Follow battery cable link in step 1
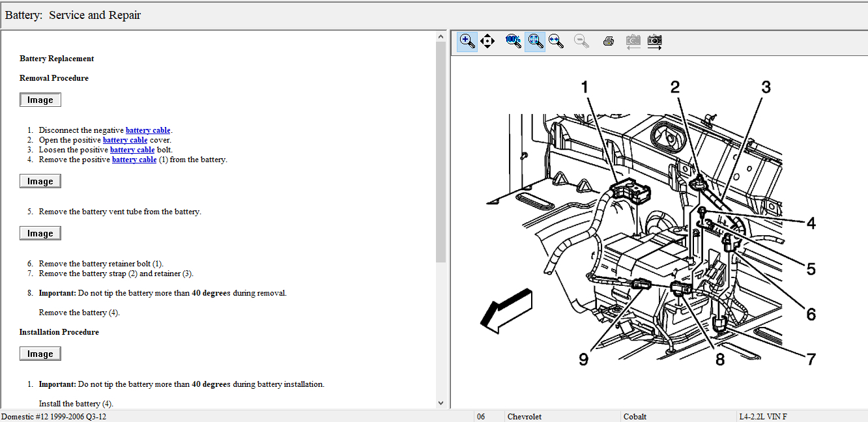The image size is (868, 422). (x=148, y=130)
